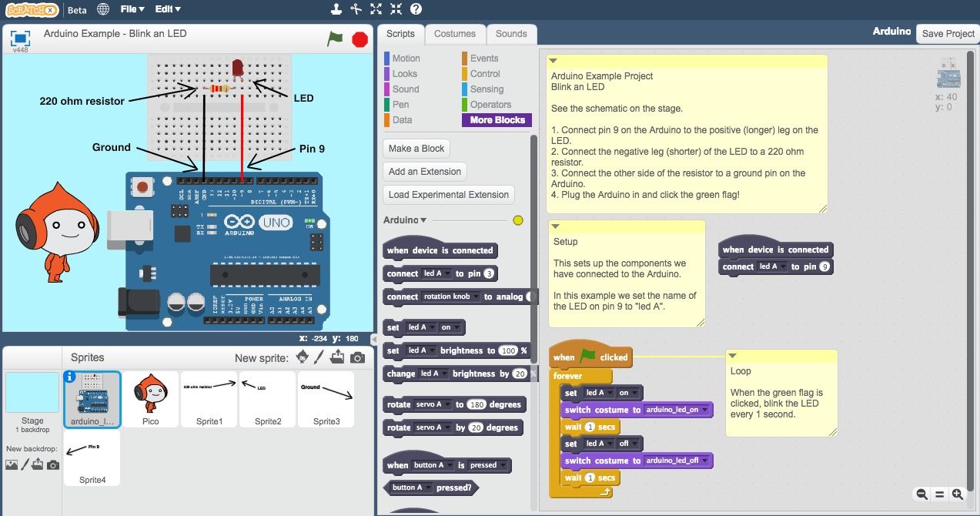Collapse the Setup comment note
This screenshot has height=516, width=980.
[x=555, y=226]
